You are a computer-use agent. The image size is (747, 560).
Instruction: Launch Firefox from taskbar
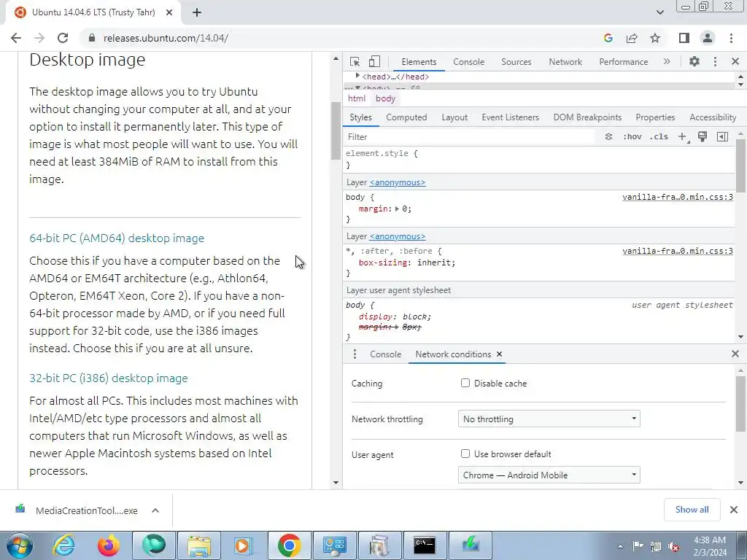[x=108, y=545]
